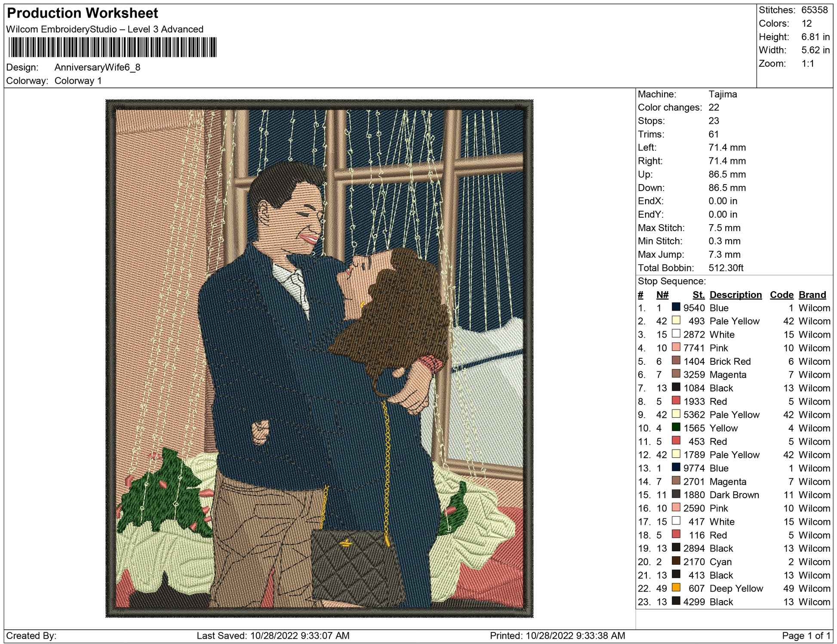
Task: Click the Brick Red color swatch
Action: (676, 361)
